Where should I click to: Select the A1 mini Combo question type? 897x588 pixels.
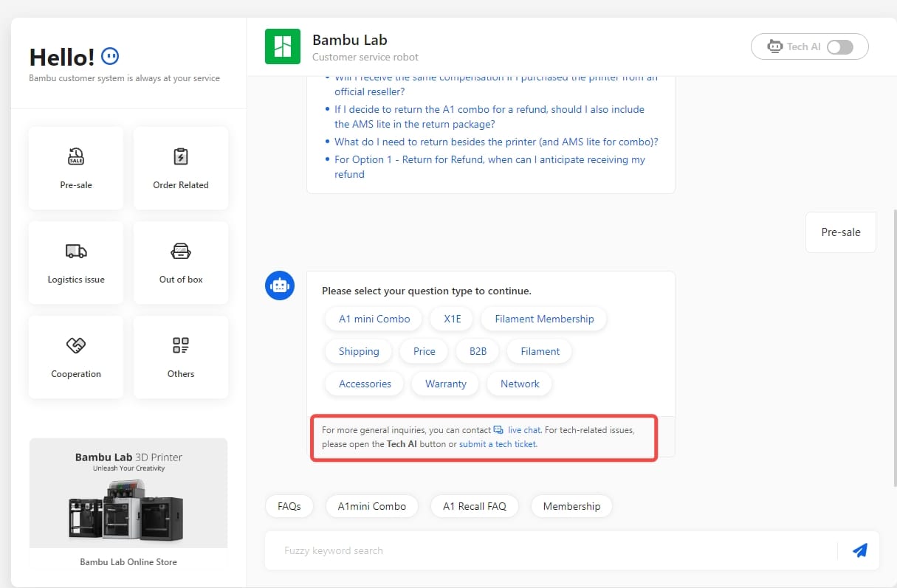coord(374,319)
